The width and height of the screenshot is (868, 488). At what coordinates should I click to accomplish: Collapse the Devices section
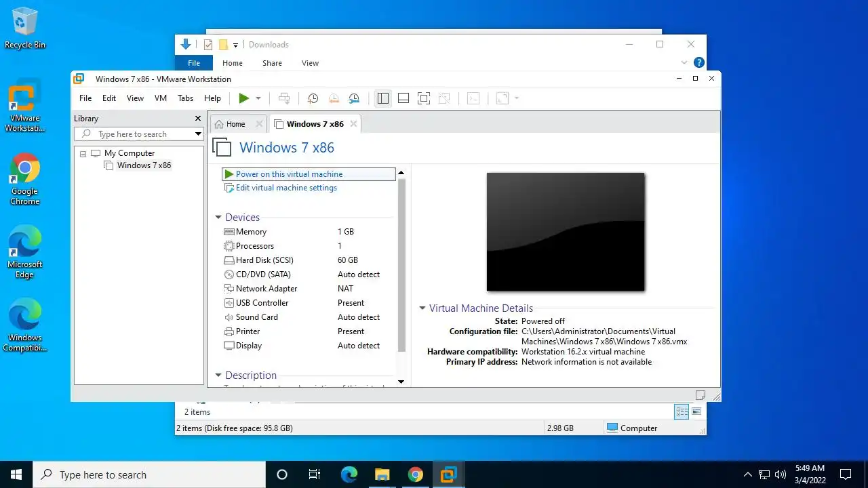tap(218, 218)
